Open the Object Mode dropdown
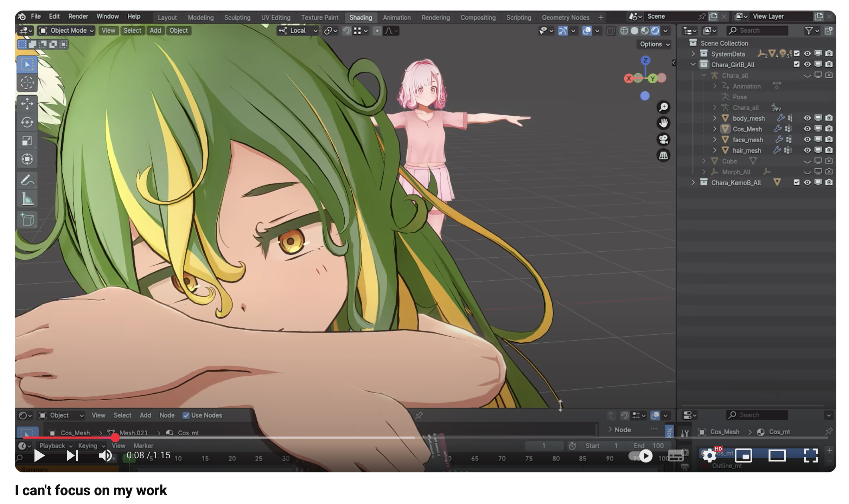The image size is (849, 504). point(67,31)
